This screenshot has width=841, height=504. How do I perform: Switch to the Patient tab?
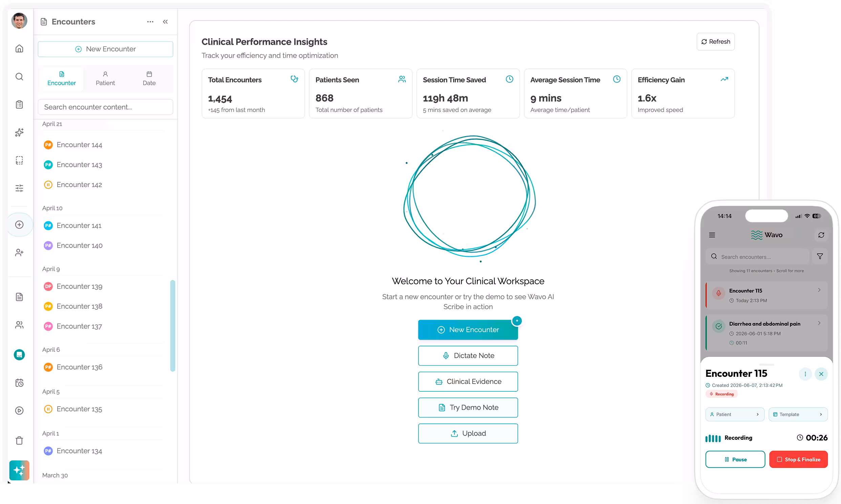pos(105,79)
